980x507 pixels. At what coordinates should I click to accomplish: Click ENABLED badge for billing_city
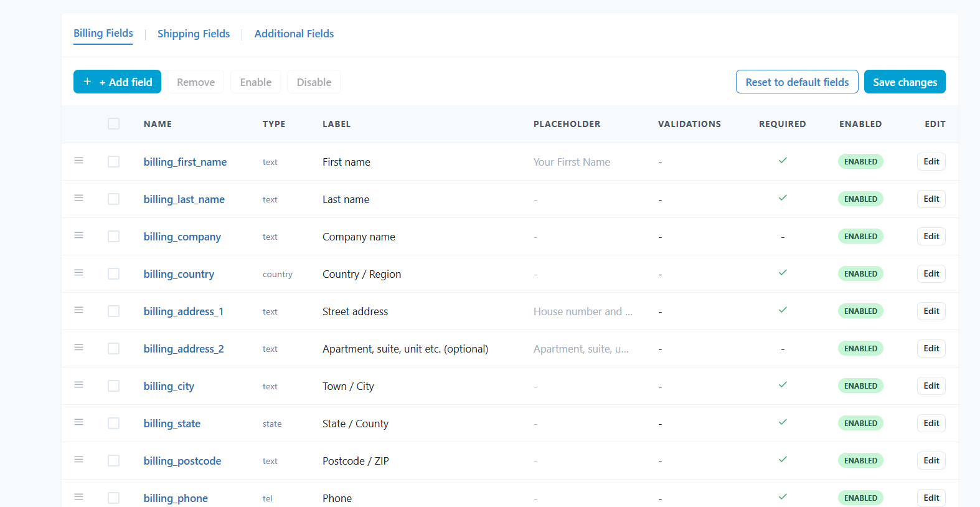pyautogui.click(x=860, y=386)
